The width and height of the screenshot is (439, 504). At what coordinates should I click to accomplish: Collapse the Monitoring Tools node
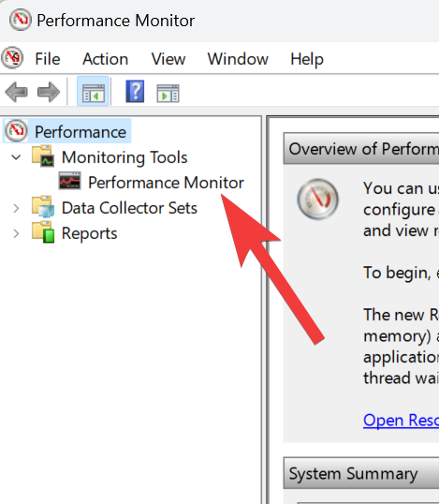coord(16,157)
